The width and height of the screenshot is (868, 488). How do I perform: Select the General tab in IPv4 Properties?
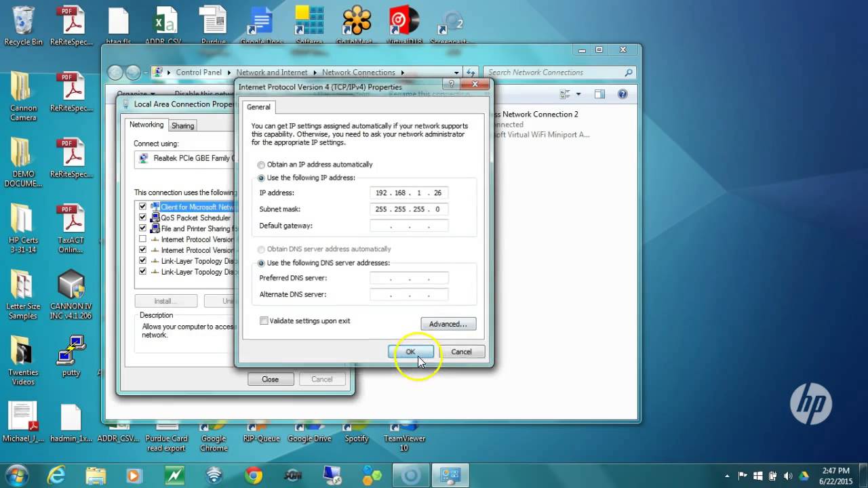tap(258, 107)
